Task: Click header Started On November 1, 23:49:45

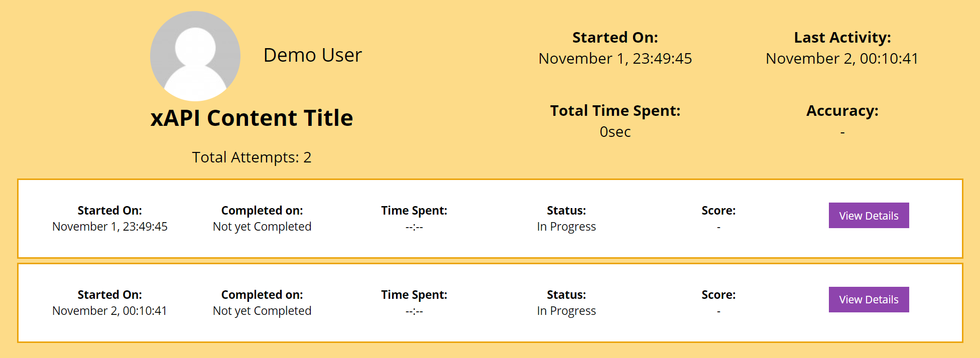Action: click(x=615, y=59)
